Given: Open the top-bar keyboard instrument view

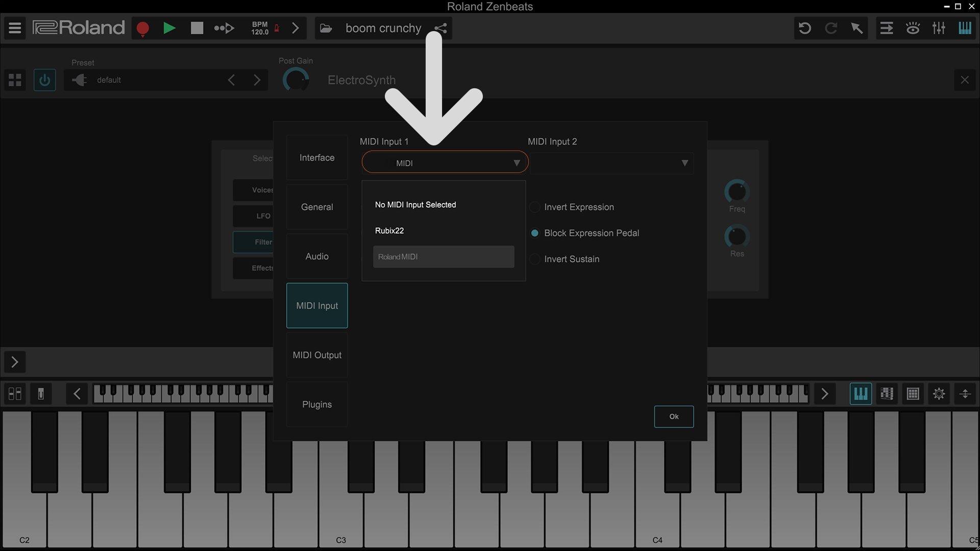Looking at the screenshot, I should 965,28.
